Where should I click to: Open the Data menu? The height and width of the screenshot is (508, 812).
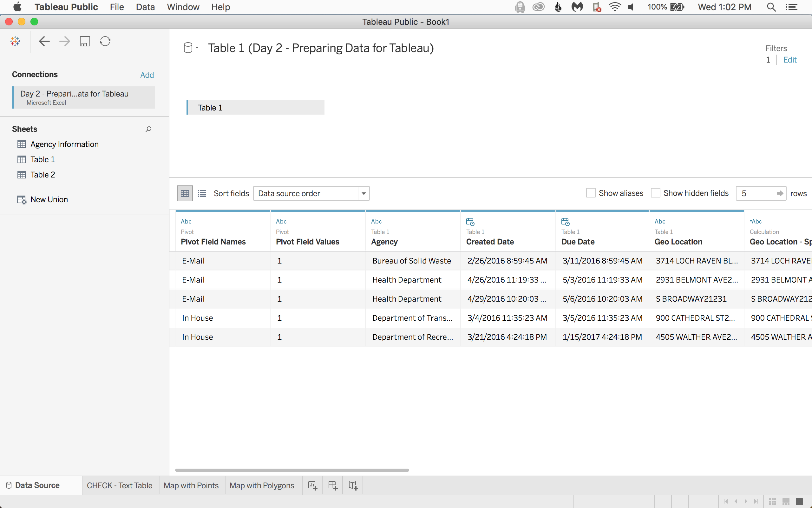pyautogui.click(x=145, y=7)
